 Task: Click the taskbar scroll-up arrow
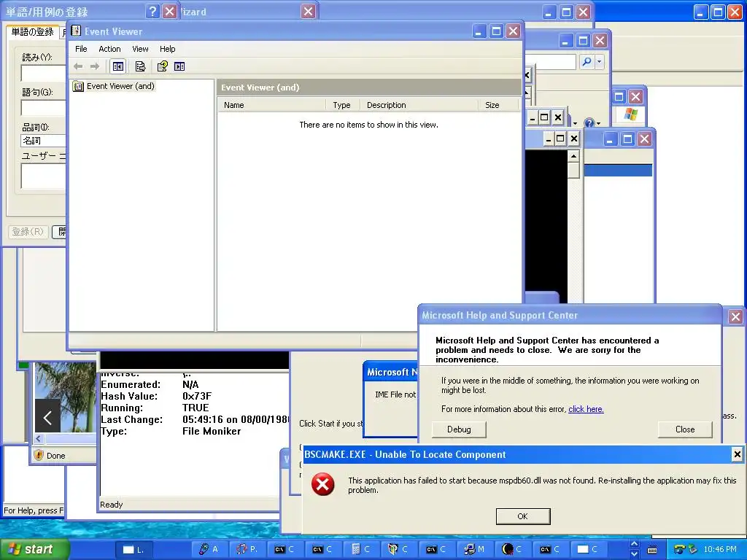(634, 544)
